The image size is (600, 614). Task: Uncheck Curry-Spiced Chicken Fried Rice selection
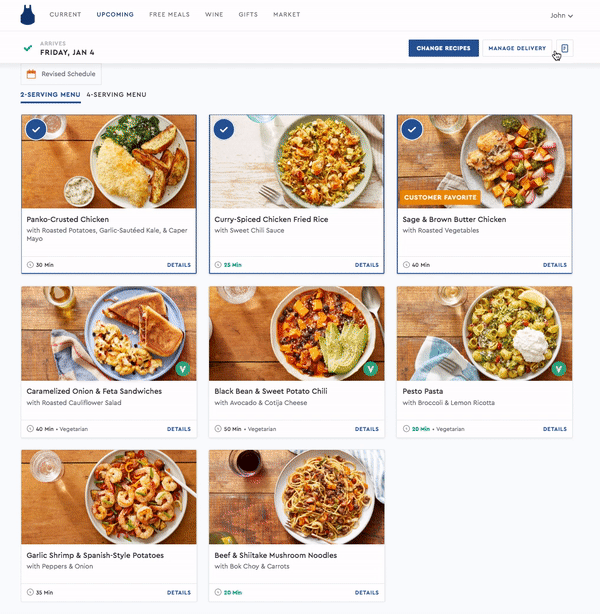[x=224, y=129]
